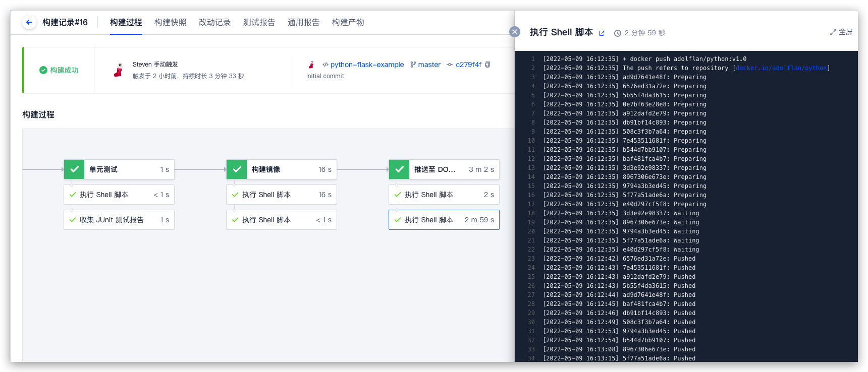This screenshot has width=868, height=372.
Task: Open the python-flask-example repository link
Action: click(x=367, y=65)
